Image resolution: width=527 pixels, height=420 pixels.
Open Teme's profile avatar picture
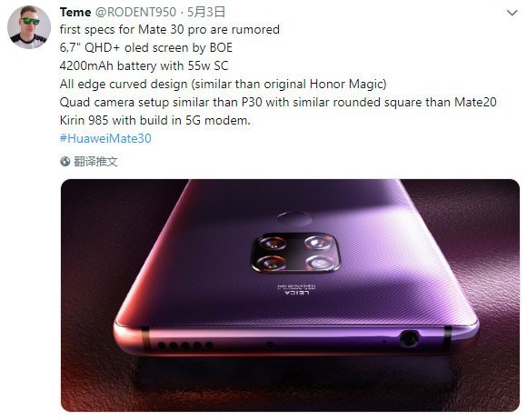click(29, 27)
